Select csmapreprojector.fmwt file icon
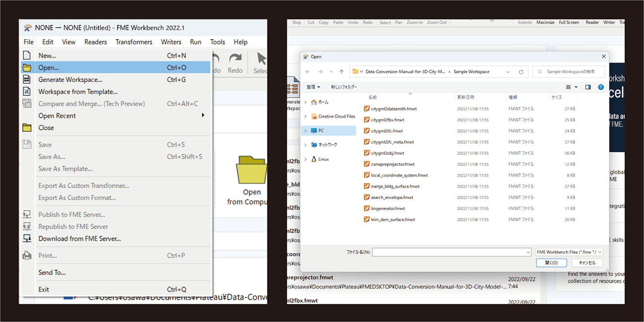Image resolution: width=644 pixels, height=322 pixels. point(367,164)
